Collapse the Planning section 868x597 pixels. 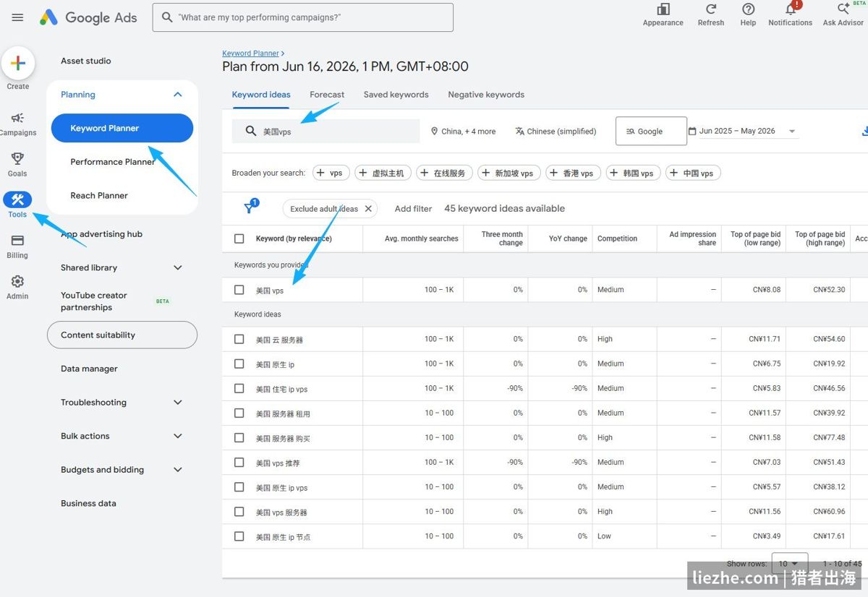tap(178, 95)
